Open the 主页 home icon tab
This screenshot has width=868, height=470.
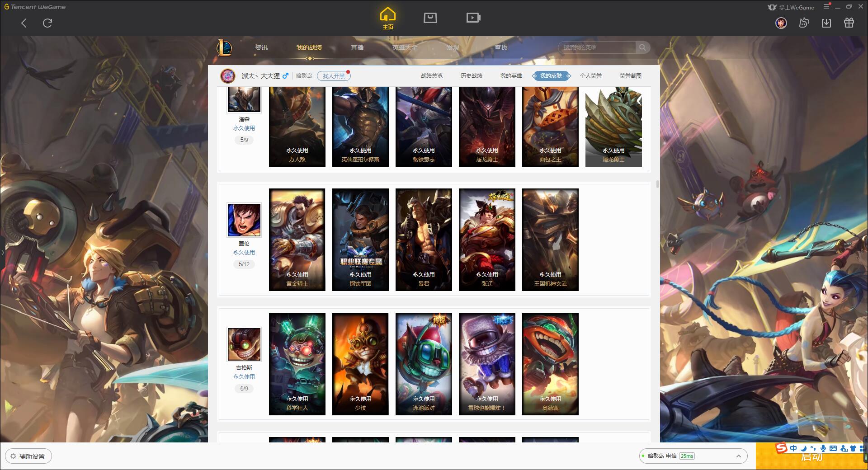tap(387, 19)
